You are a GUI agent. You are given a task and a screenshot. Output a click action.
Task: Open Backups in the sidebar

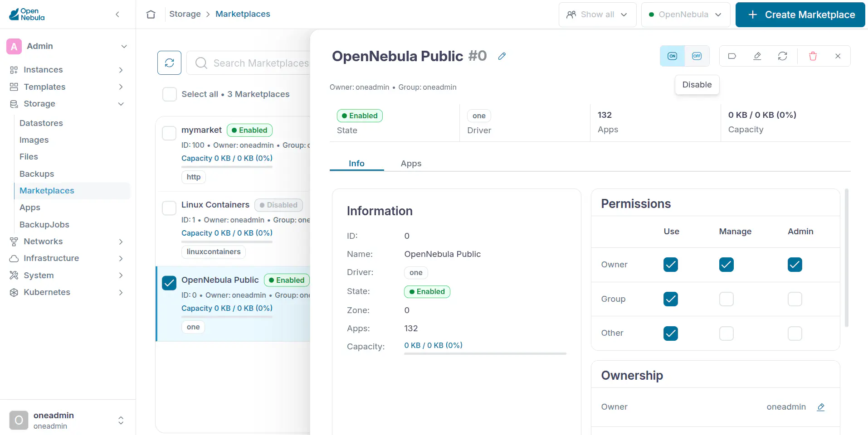point(37,174)
